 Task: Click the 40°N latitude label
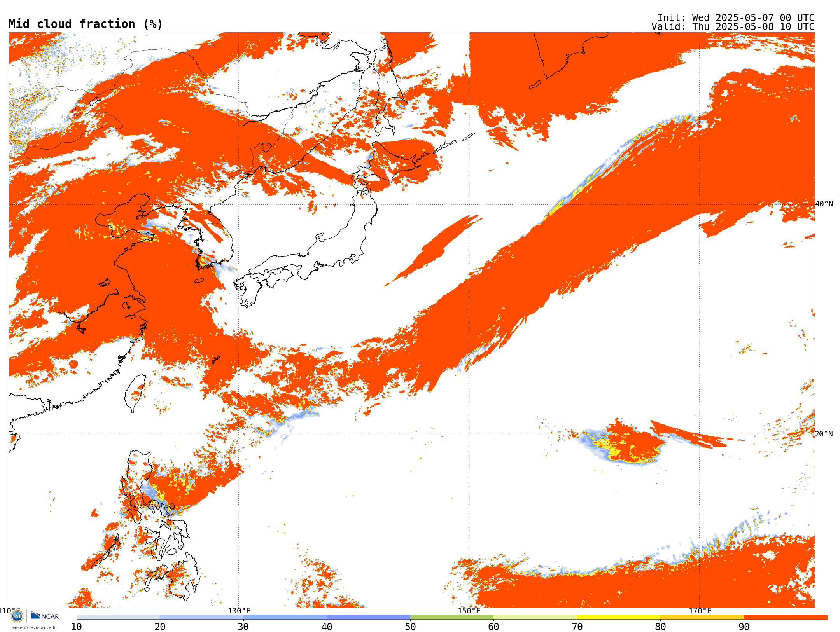click(x=824, y=204)
